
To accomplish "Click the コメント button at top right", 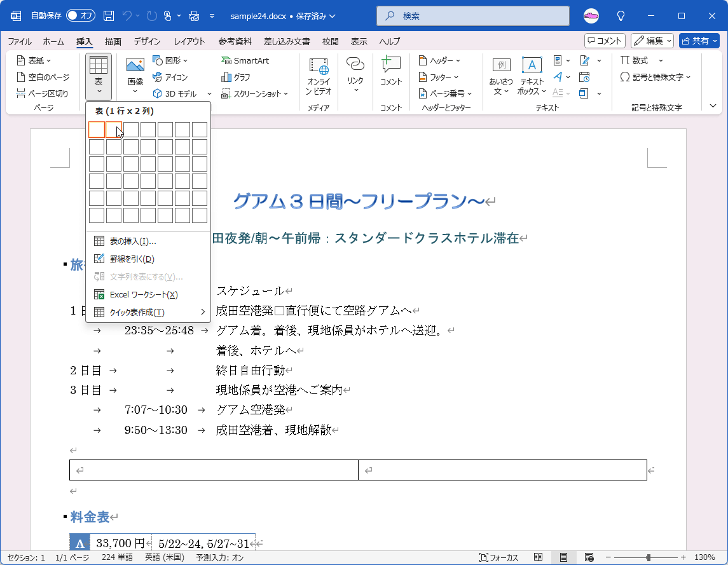I will pyautogui.click(x=605, y=41).
